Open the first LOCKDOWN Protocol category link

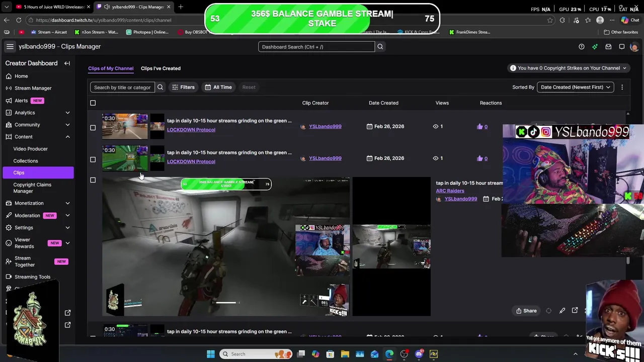(191, 130)
